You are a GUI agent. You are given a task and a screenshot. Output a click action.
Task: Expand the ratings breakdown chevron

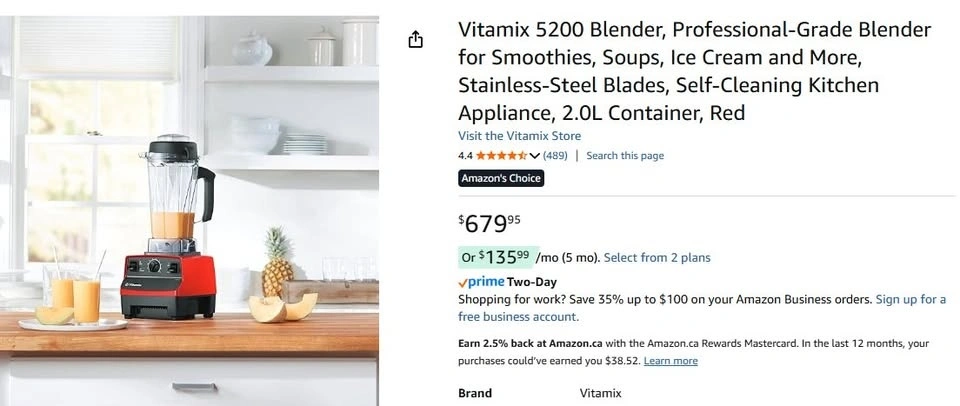click(534, 156)
